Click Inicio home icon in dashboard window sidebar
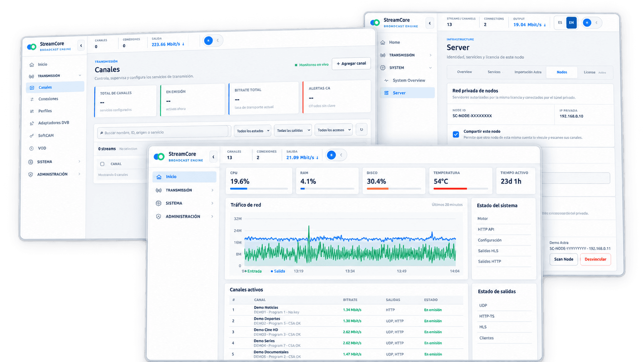The width and height of the screenshot is (644, 362). coord(159,177)
